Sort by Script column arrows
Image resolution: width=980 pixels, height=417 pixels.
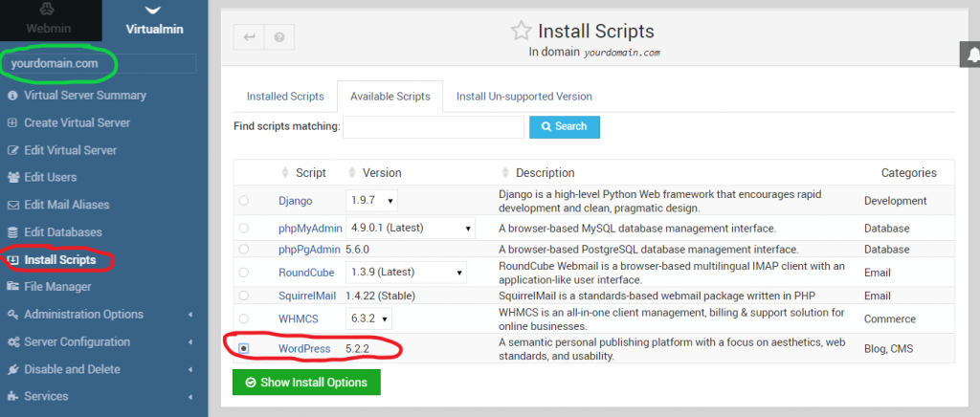(285, 173)
